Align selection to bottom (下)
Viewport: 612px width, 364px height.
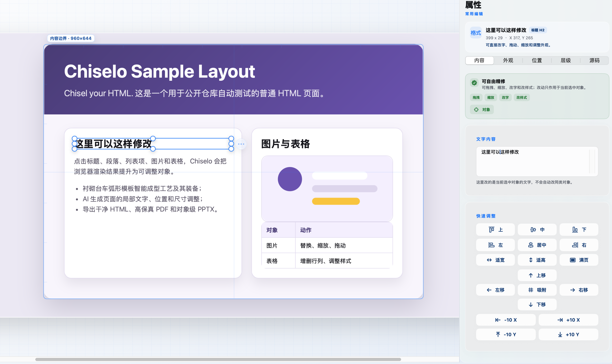[x=579, y=230]
